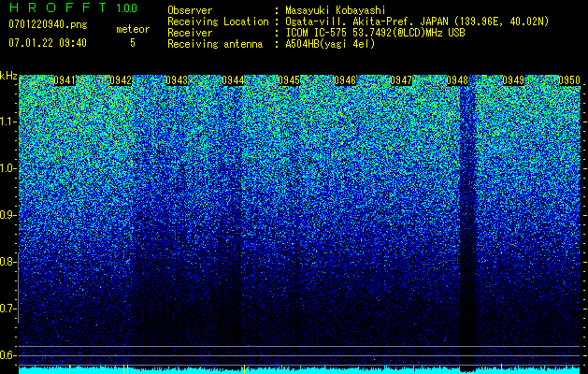Select the file name 0701220940.png

(x=48, y=24)
